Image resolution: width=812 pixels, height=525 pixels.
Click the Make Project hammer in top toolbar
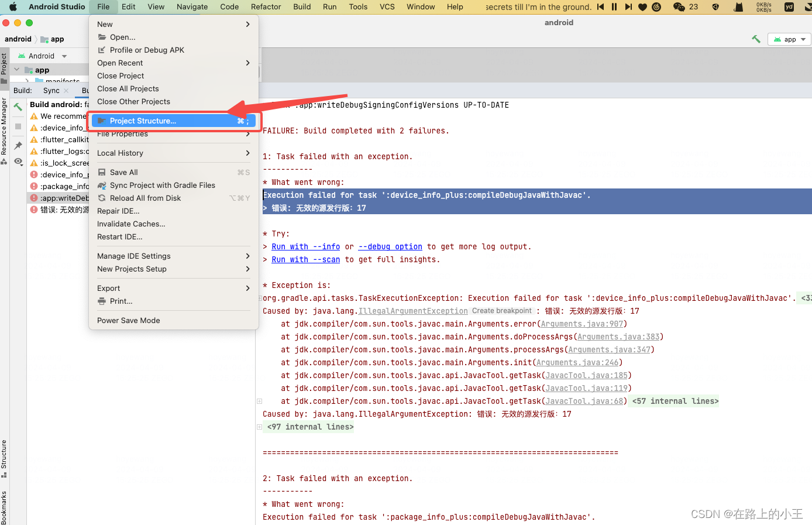click(756, 39)
